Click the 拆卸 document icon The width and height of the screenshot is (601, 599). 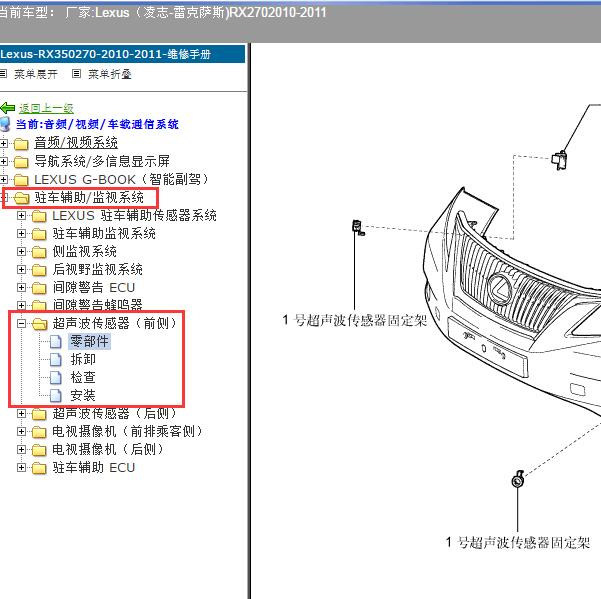click(x=56, y=360)
